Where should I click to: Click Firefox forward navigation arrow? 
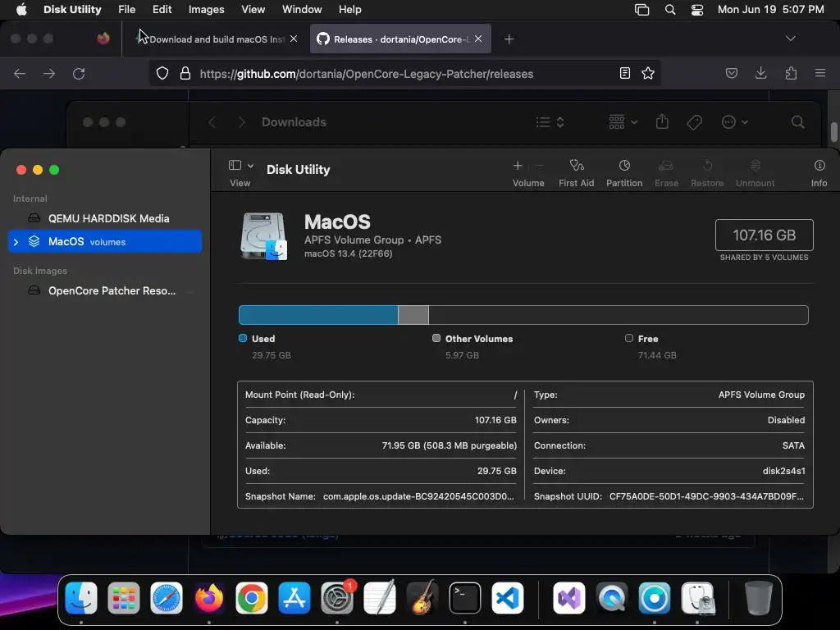49,73
